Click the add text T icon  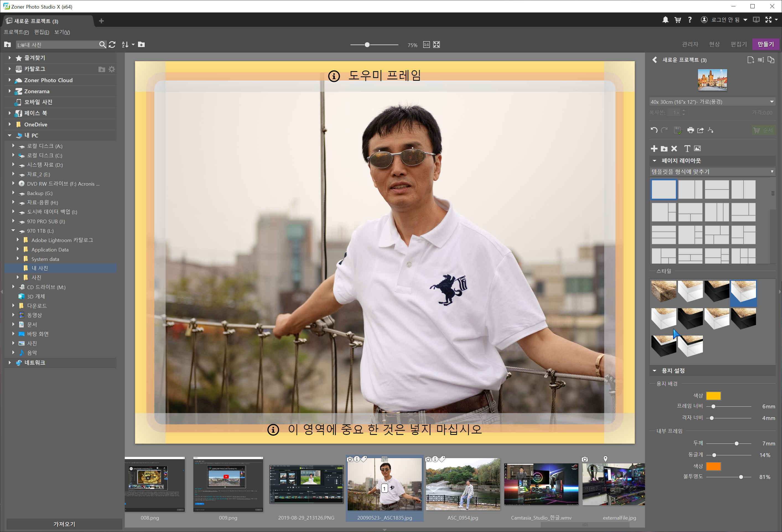[x=687, y=148]
